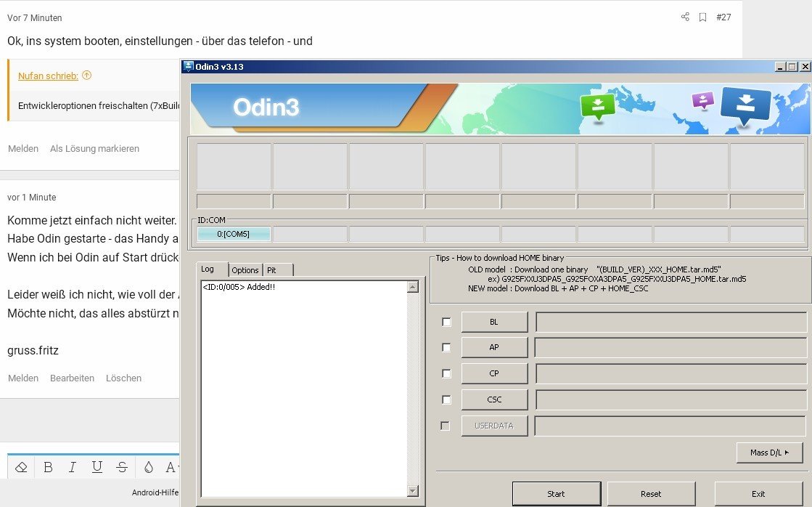Image resolution: width=812 pixels, height=507 pixels.
Task: Click the blue download icon in Odin banner
Action: 746,106
